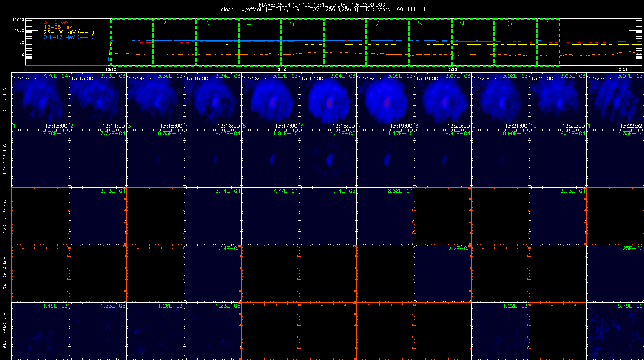The image size is (644, 360).
Task: Select time interval 6 in the light curve
Action: pyautogui.click(x=345, y=42)
